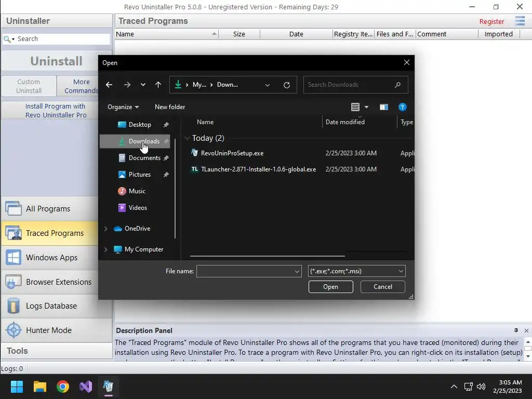Select My Computer in navigation pane
The image size is (532, 399).
(144, 249)
